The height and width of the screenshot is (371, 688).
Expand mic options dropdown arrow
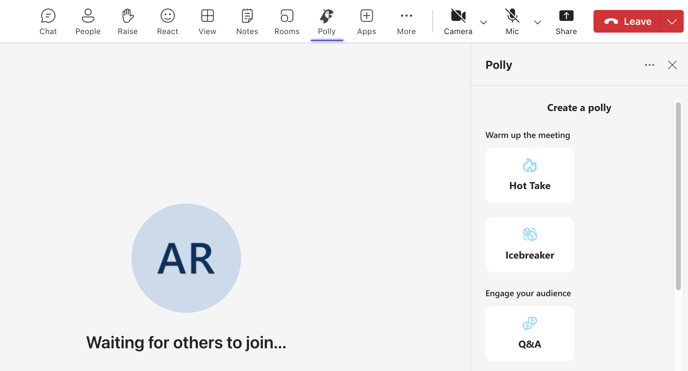pos(538,22)
